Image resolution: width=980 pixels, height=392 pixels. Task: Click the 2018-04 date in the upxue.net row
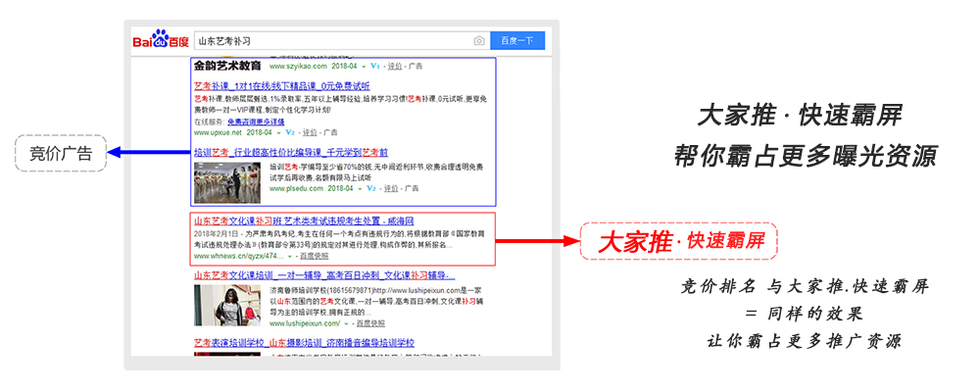(x=260, y=132)
